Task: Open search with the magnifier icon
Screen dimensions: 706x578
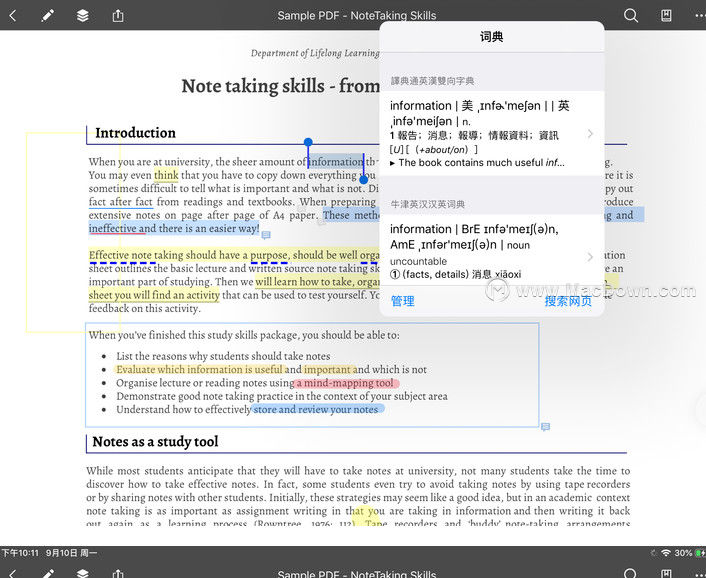Action: [631, 16]
